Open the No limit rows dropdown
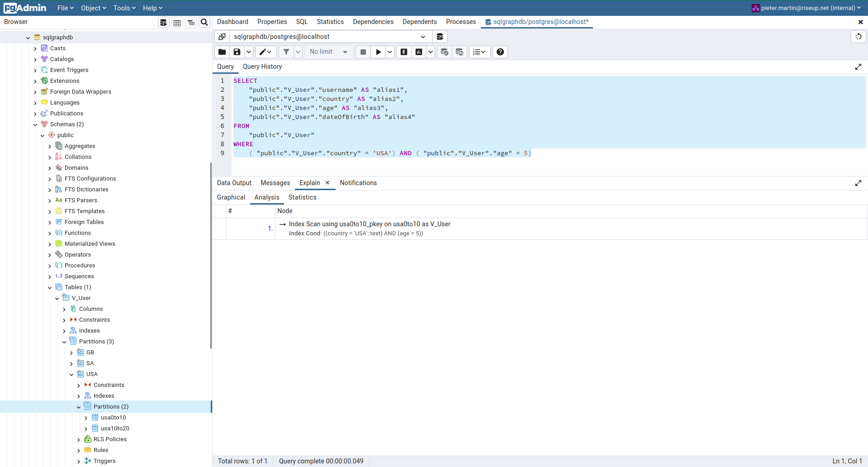The width and height of the screenshot is (868, 467). coord(329,52)
